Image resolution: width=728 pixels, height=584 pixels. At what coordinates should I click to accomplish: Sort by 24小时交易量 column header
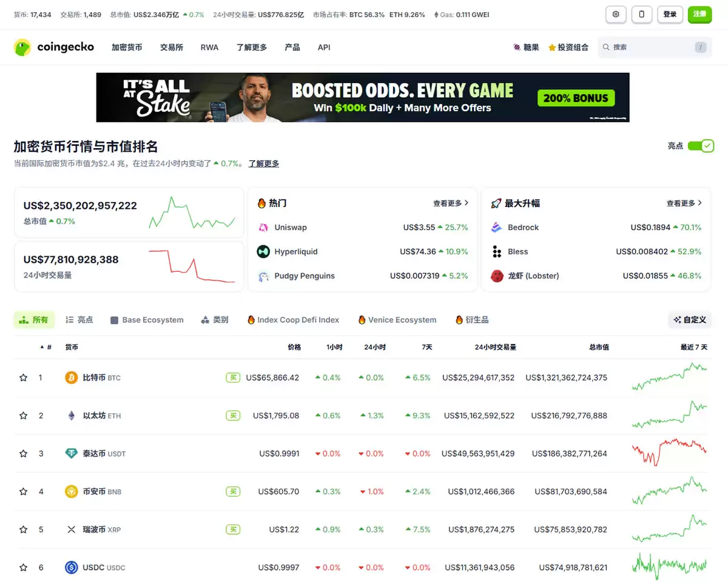[x=496, y=347]
